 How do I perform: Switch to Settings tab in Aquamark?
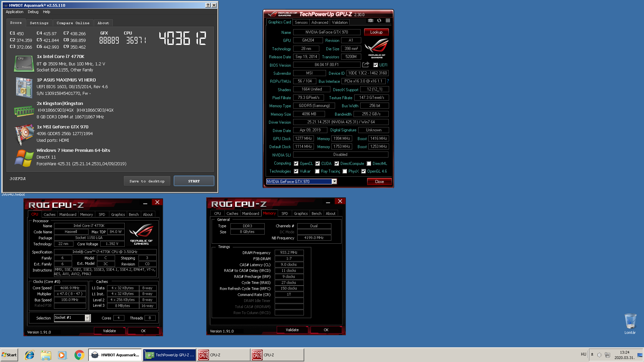tap(39, 23)
